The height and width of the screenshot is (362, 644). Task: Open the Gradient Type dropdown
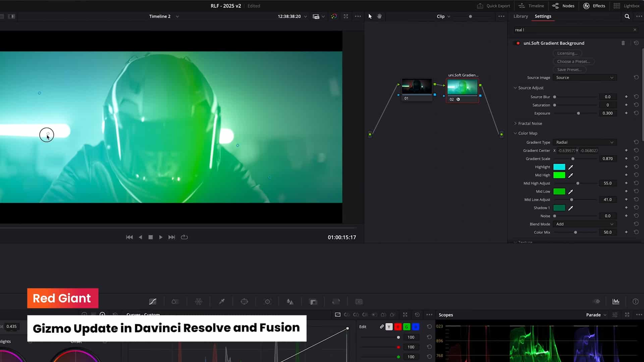pyautogui.click(x=585, y=142)
